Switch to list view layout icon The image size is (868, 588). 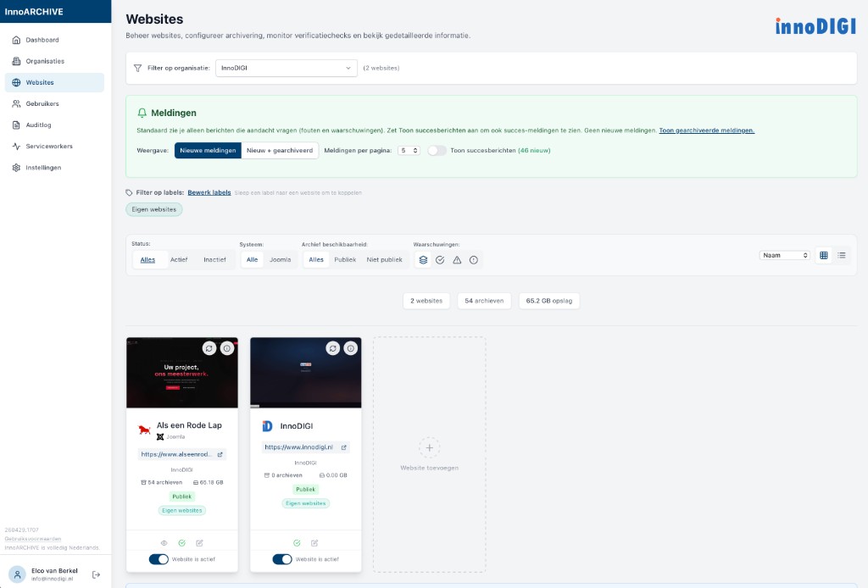coord(842,255)
